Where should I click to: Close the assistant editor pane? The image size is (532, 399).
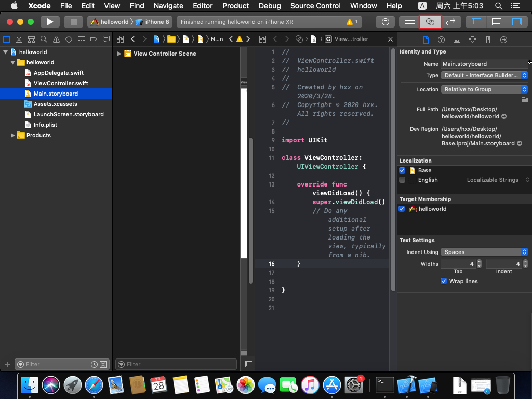coord(391,39)
